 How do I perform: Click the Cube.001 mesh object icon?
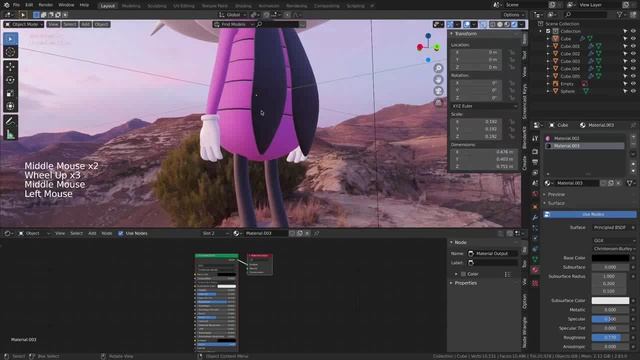556,46
